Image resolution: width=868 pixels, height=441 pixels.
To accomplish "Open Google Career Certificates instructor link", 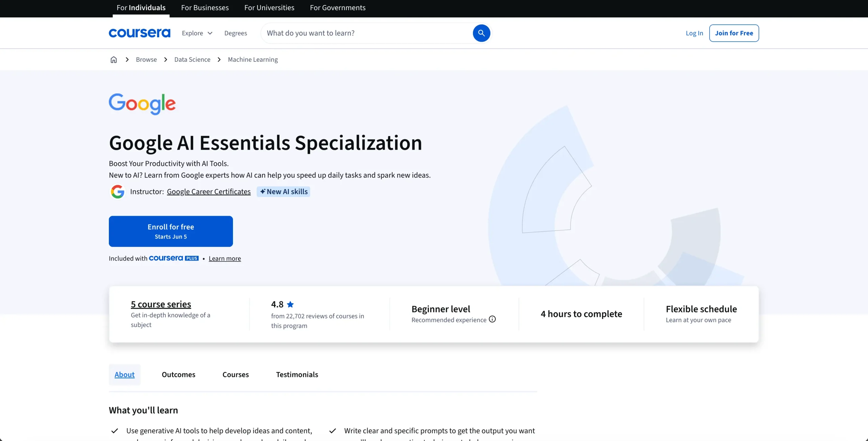I will tap(209, 192).
